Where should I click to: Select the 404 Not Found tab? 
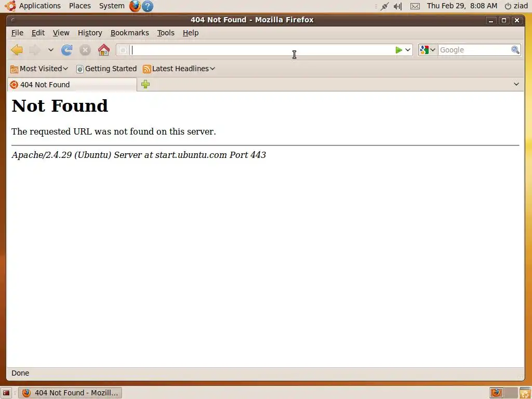(x=72, y=85)
